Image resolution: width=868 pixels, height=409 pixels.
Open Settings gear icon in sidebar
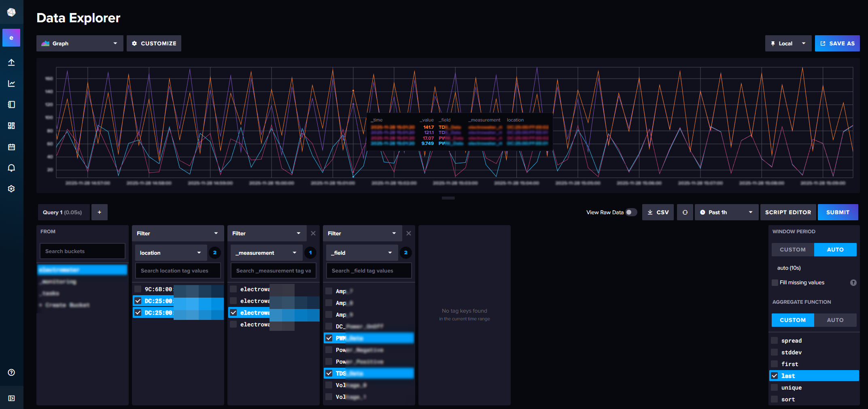11,189
